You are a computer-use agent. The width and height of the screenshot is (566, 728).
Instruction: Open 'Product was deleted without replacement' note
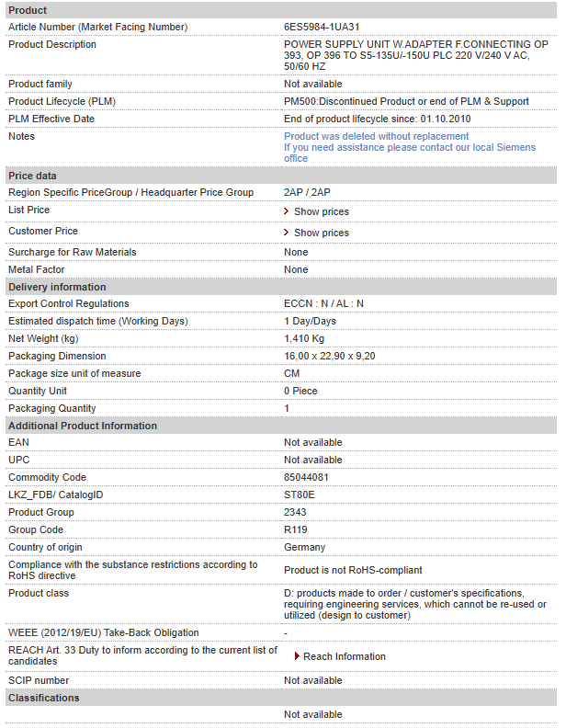click(x=376, y=136)
